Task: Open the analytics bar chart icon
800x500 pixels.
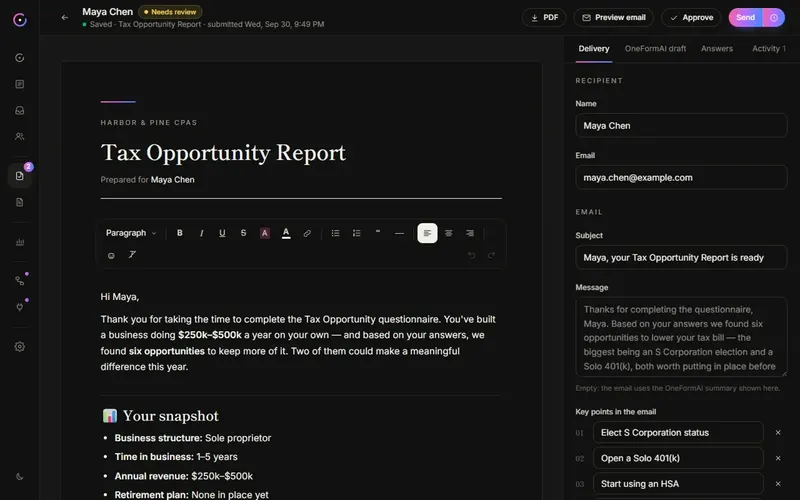Action: (19, 242)
